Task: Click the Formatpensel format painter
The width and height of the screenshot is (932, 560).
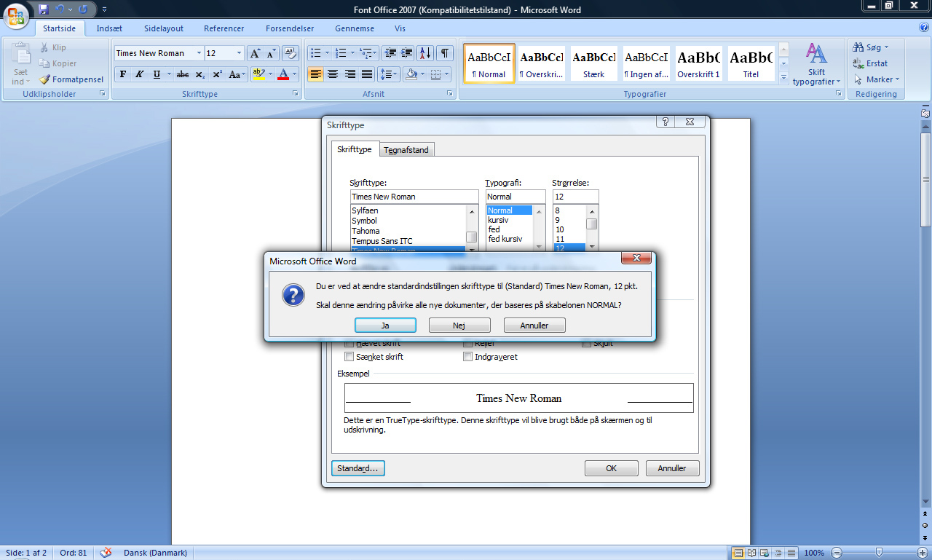Action: [71, 79]
